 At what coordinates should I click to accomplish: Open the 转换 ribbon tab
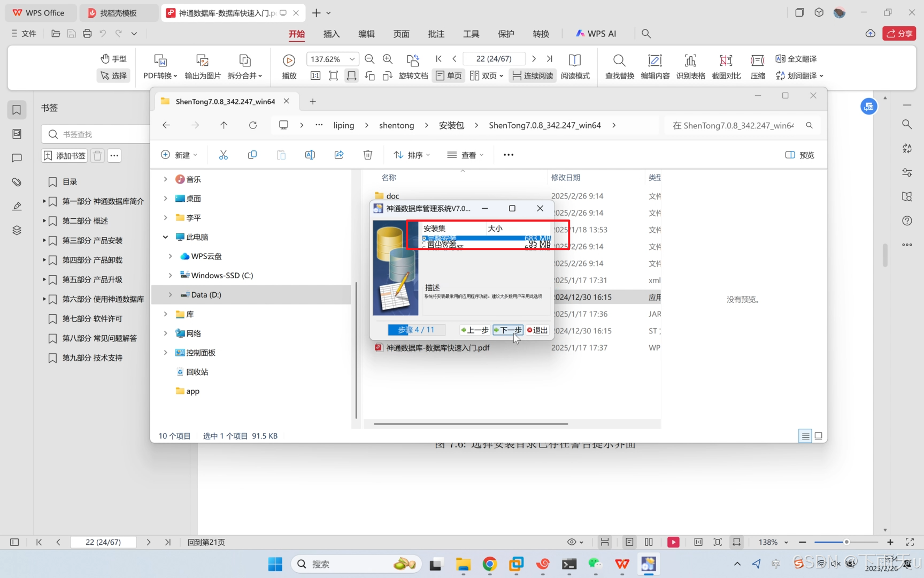point(541,34)
